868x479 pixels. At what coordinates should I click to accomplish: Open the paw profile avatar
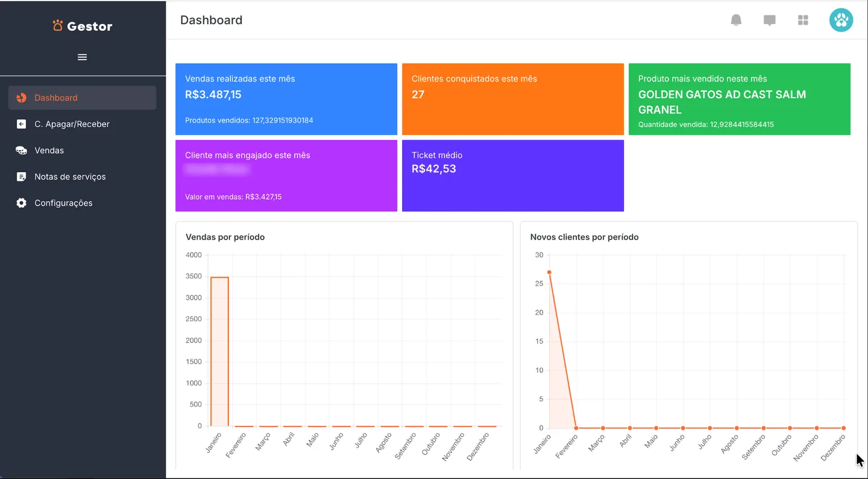pos(841,20)
